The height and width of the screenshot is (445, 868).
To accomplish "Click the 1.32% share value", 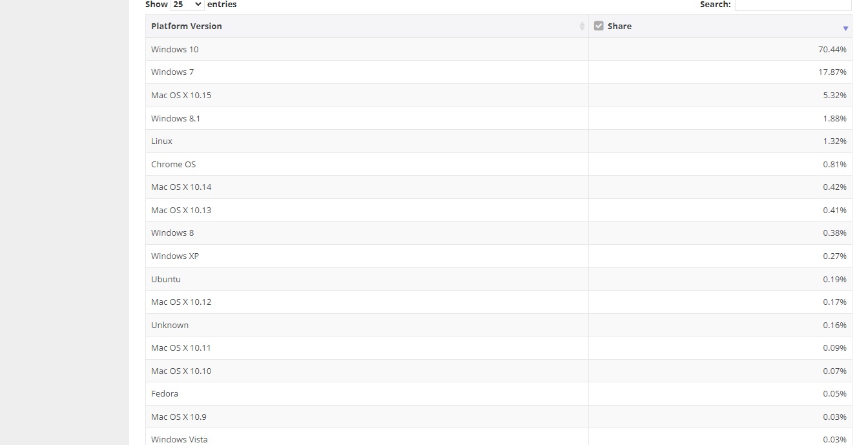I will click(834, 141).
